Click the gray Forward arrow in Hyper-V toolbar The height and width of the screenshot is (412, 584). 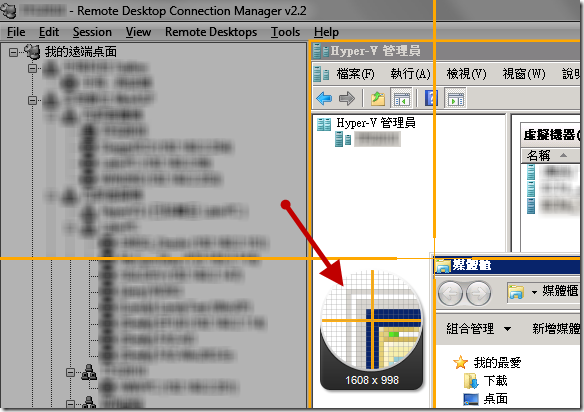pyautogui.click(x=346, y=99)
